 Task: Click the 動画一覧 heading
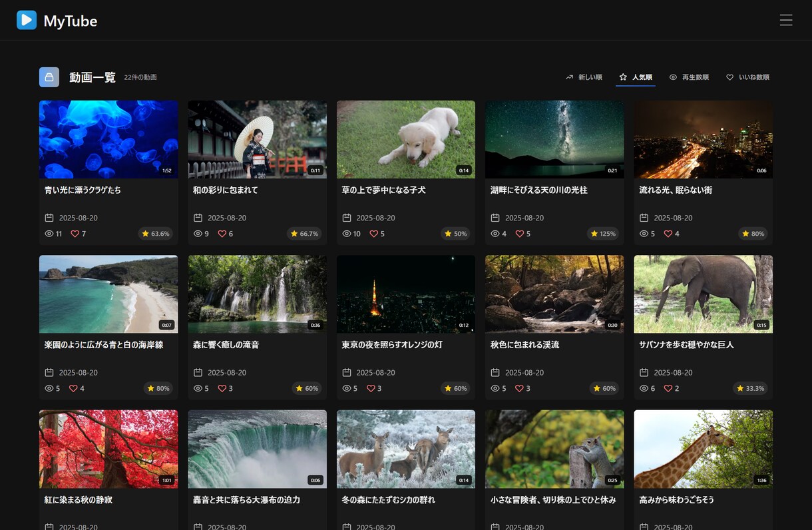click(x=93, y=77)
